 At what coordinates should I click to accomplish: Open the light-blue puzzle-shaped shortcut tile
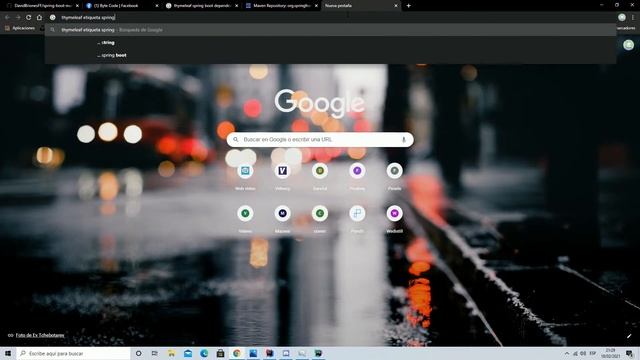(357, 213)
